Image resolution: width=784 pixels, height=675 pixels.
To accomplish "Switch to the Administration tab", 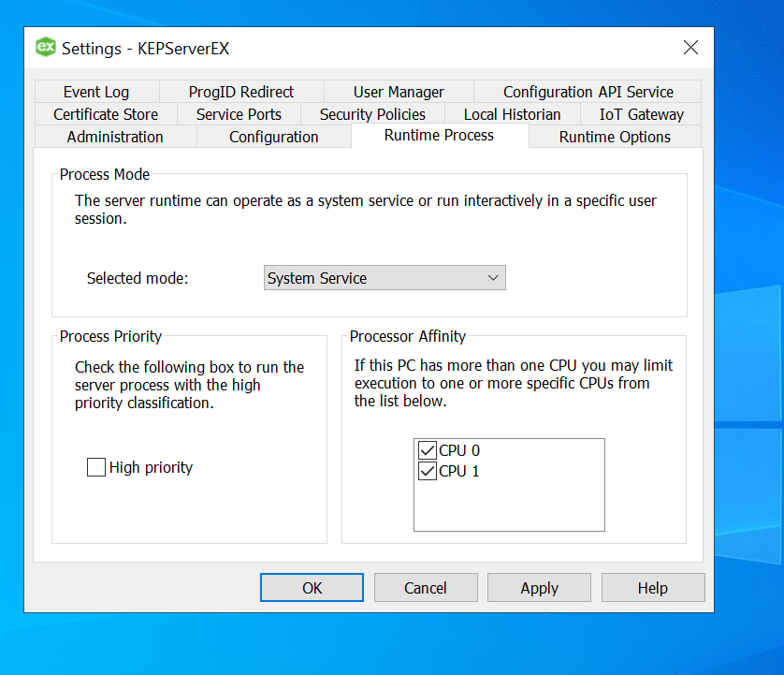I will [x=115, y=137].
